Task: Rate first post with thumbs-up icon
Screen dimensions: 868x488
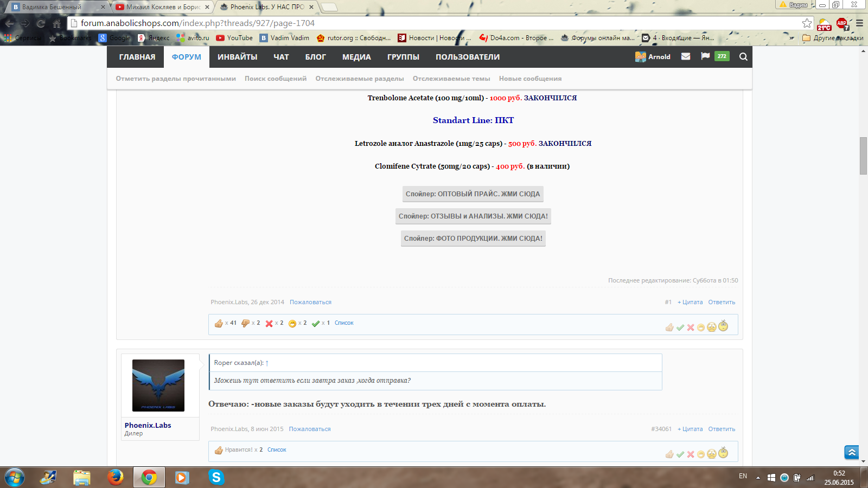Action: tap(669, 328)
